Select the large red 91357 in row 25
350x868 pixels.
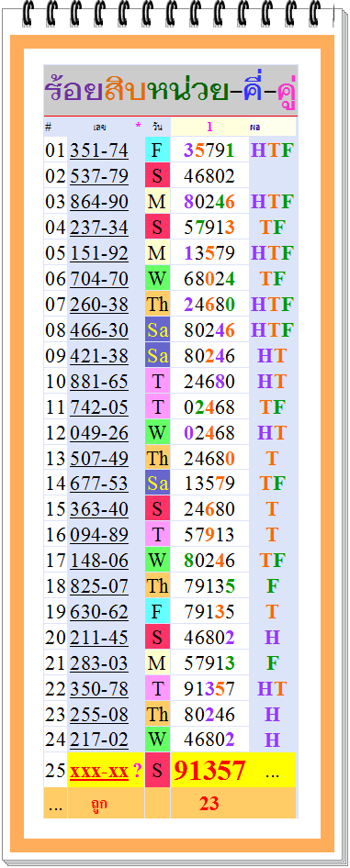point(209,770)
